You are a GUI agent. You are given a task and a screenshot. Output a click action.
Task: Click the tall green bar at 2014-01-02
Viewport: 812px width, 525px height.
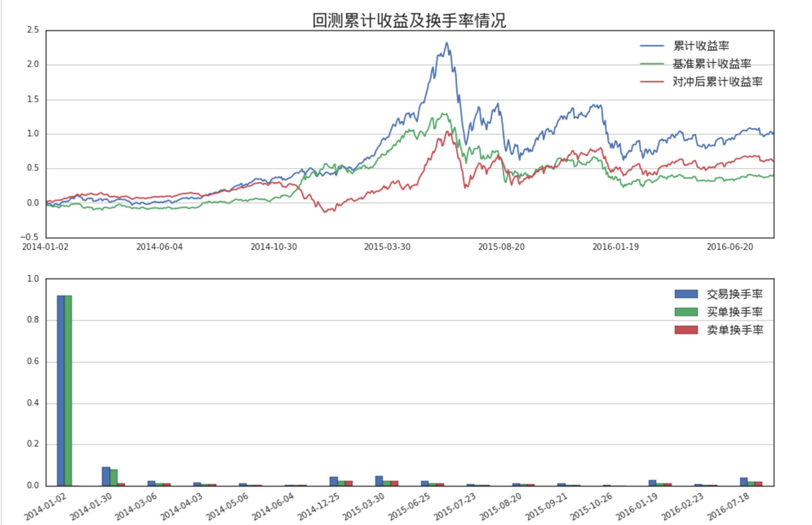tap(68, 390)
